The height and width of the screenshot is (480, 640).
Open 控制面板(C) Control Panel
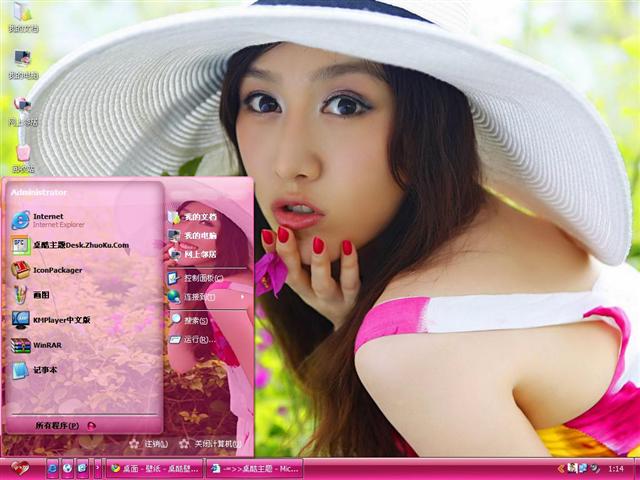click(196, 278)
